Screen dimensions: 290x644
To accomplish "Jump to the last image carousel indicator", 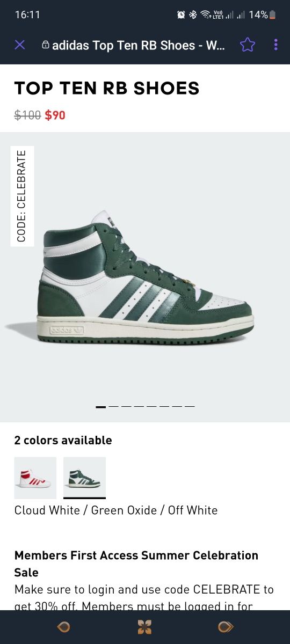I will click(x=190, y=407).
